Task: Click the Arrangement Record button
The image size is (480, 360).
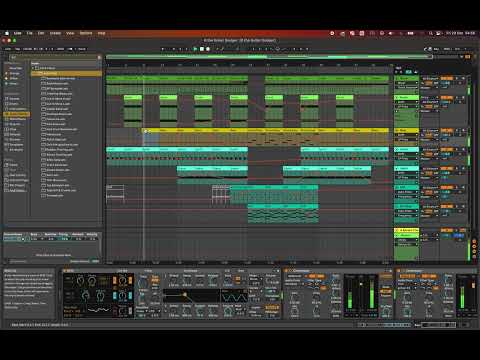Action: point(208,49)
